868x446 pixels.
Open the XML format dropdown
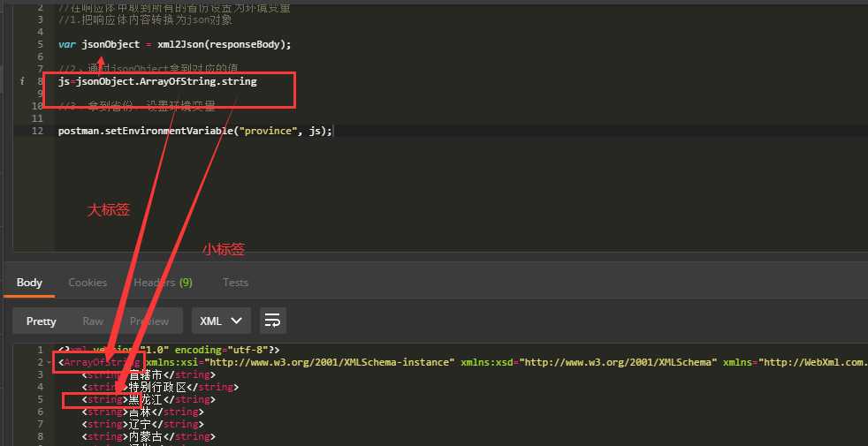tap(221, 321)
